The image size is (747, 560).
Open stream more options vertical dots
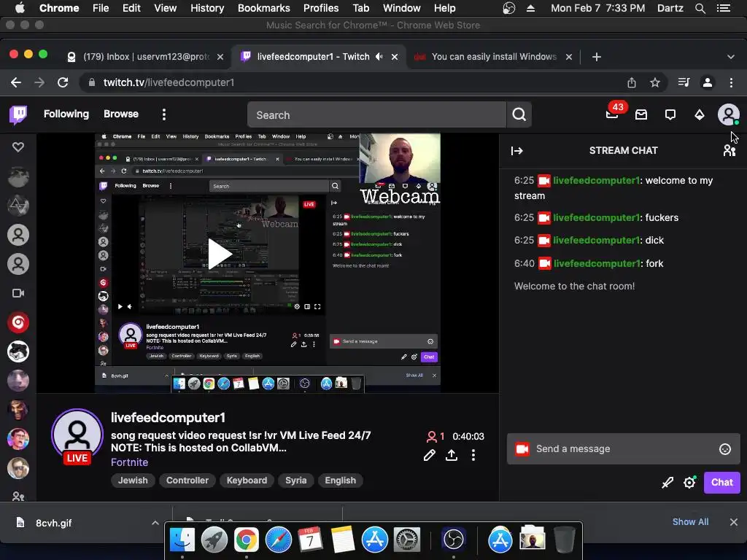(x=473, y=455)
